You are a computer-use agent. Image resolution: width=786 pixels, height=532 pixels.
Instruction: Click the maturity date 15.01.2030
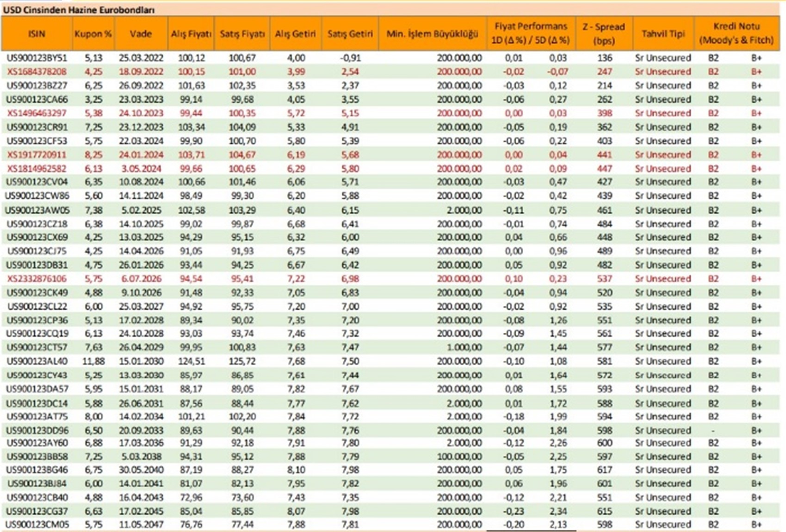(x=141, y=361)
